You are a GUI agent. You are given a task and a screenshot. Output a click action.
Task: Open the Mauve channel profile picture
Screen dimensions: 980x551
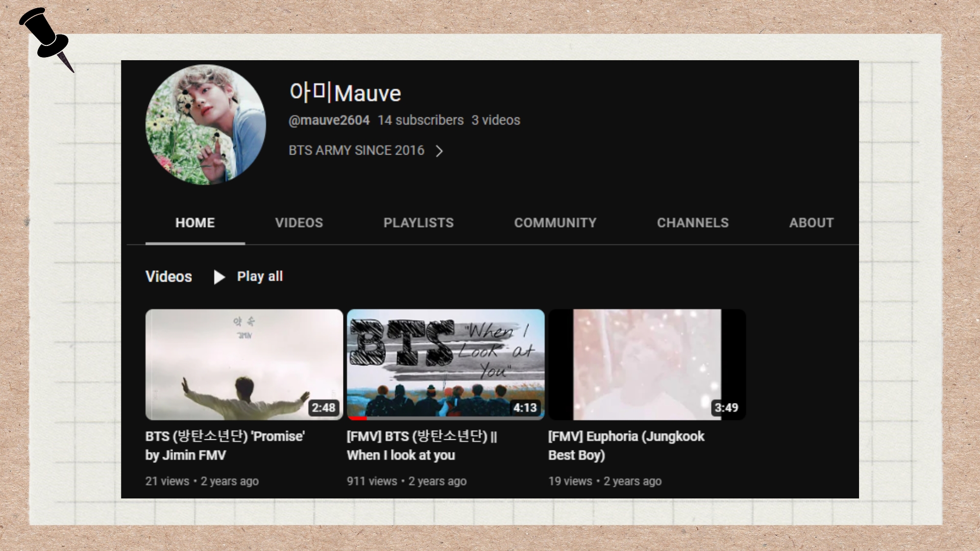206,124
